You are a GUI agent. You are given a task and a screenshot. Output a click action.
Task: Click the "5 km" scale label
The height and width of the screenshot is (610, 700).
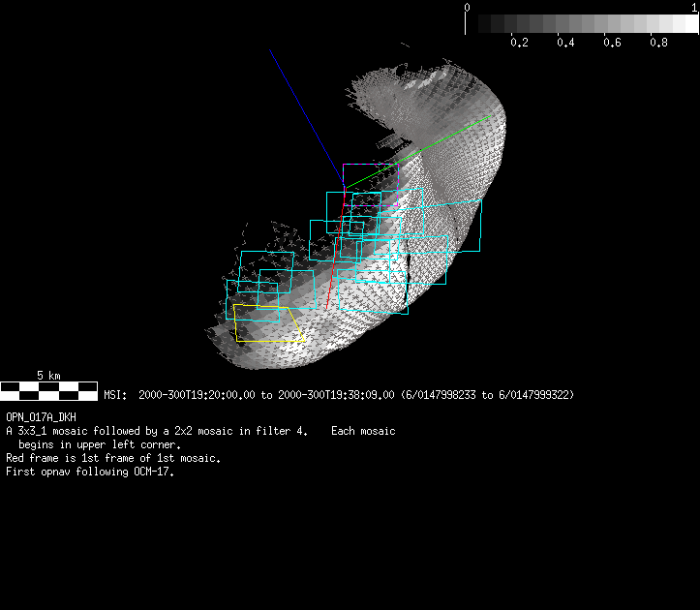click(48, 375)
